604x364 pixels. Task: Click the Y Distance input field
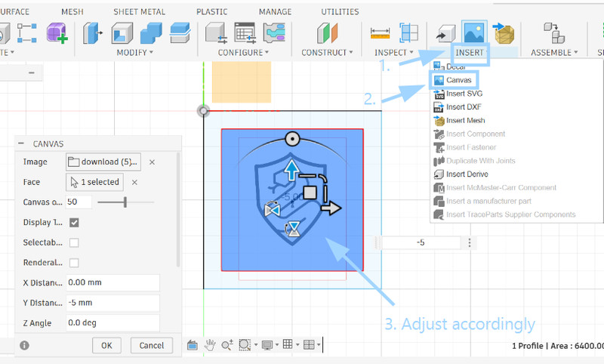(112, 303)
